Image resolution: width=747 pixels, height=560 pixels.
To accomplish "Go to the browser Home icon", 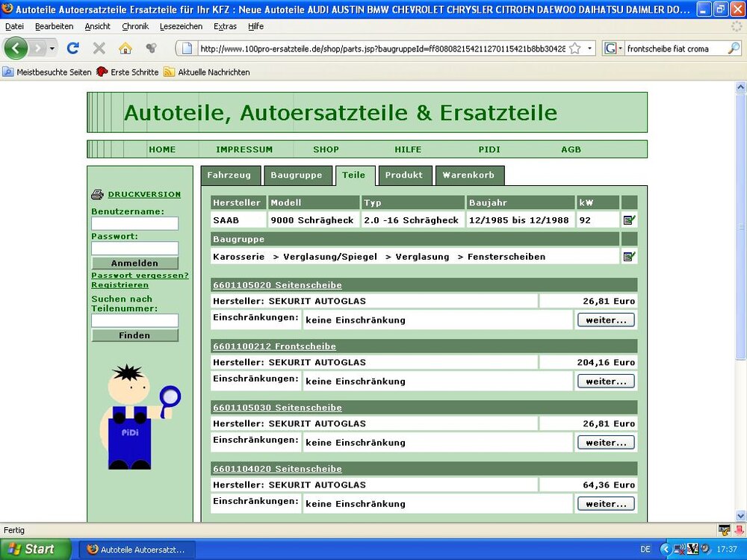I will pos(125,48).
